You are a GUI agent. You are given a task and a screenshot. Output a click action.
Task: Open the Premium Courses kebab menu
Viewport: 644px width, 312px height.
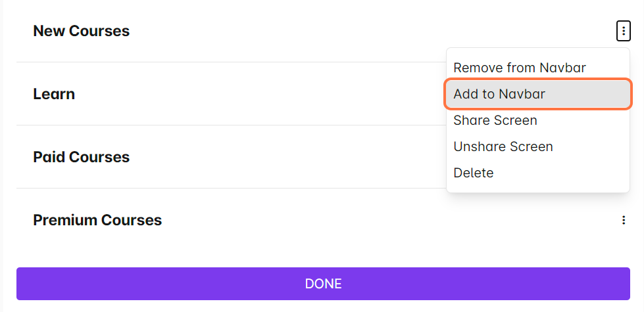coord(623,220)
